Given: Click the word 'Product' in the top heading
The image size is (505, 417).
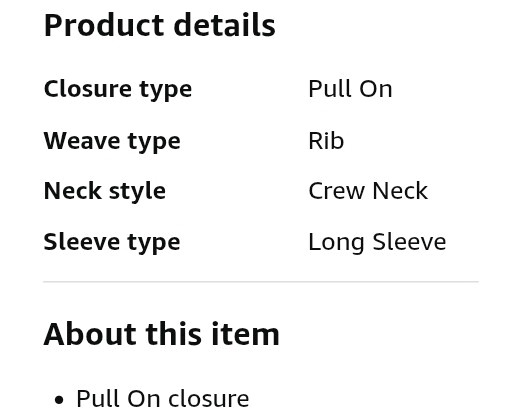Looking at the screenshot, I should pos(104,25).
